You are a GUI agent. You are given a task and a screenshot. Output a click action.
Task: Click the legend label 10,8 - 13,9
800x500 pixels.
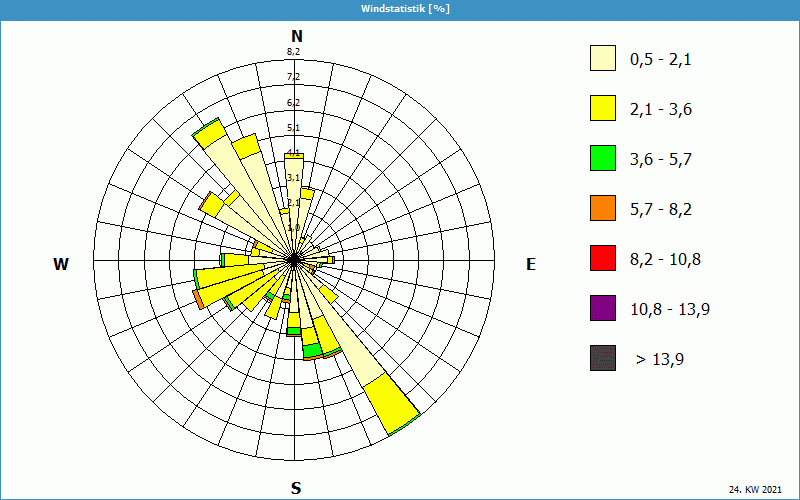[x=670, y=310]
